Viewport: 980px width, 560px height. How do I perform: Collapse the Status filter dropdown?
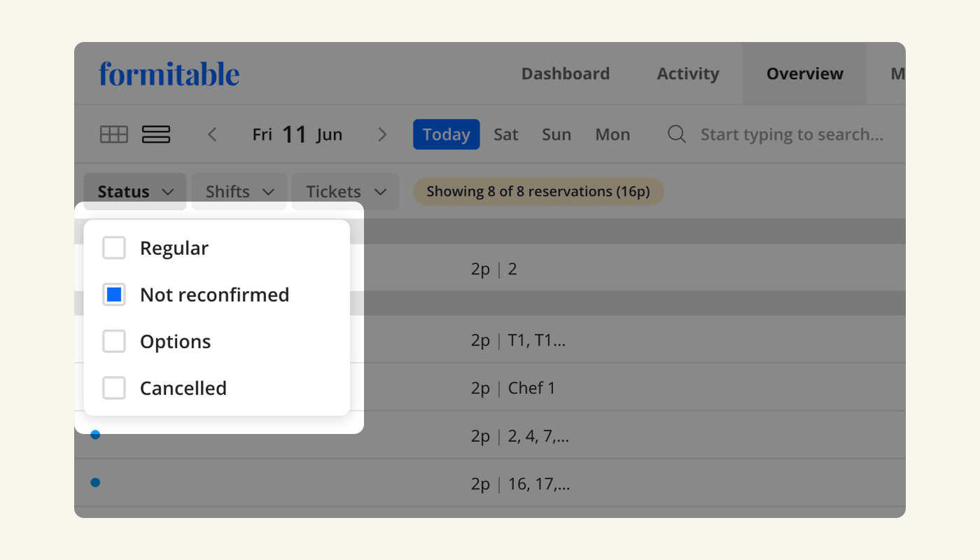pos(135,191)
